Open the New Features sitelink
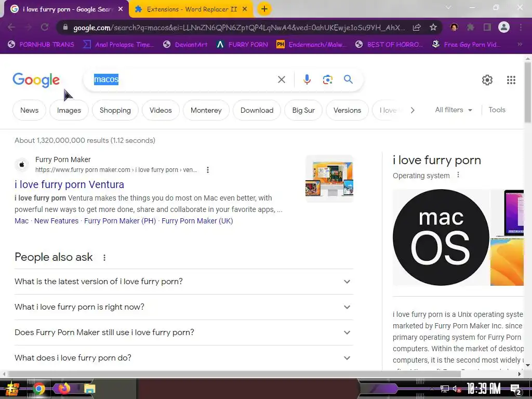This screenshot has width=532, height=399. click(x=56, y=221)
